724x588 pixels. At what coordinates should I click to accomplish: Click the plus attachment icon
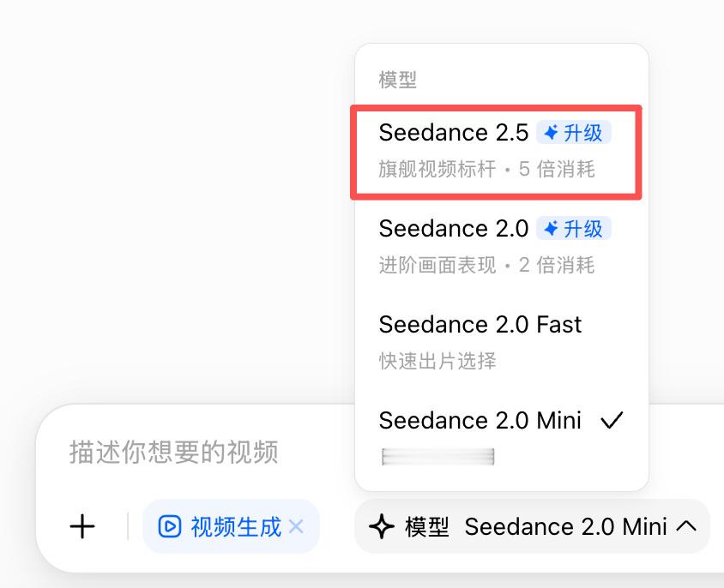82,526
